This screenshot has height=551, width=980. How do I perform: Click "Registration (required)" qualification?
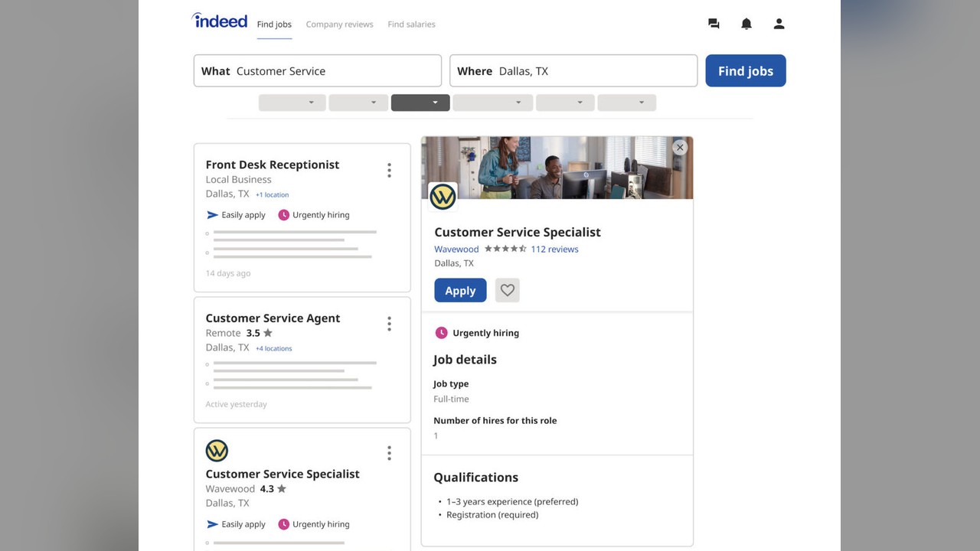[x=492, y=515]
